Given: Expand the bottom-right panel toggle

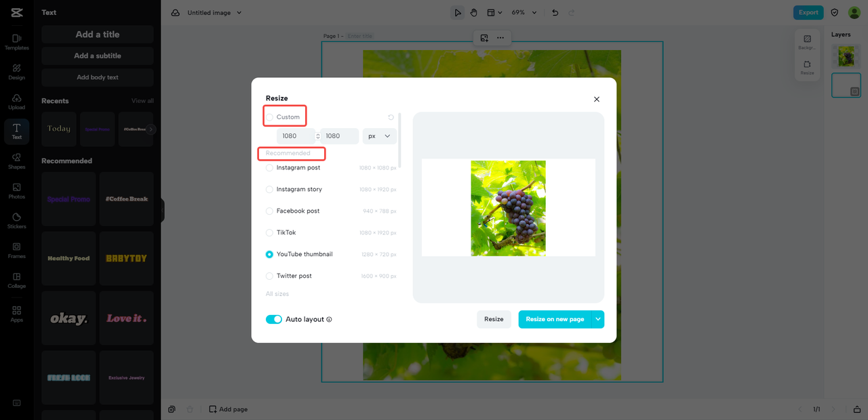Looking at the screenshot, I should [857, 409].
